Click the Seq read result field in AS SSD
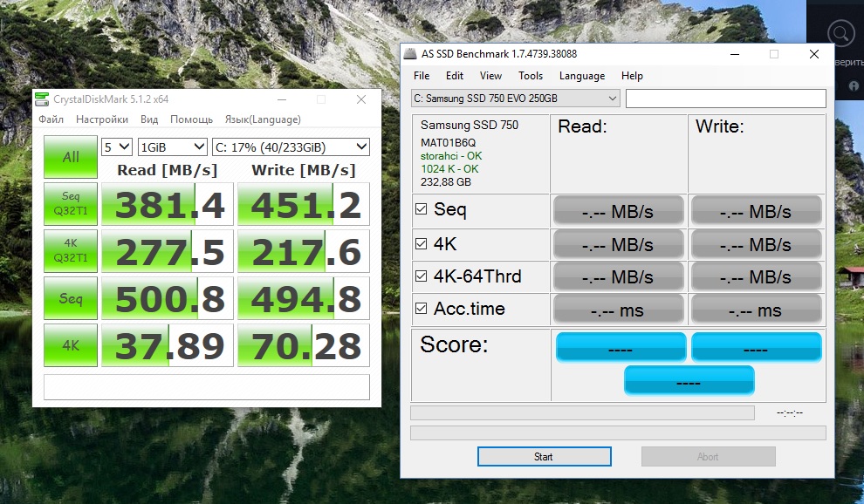 tap(618, 210)
